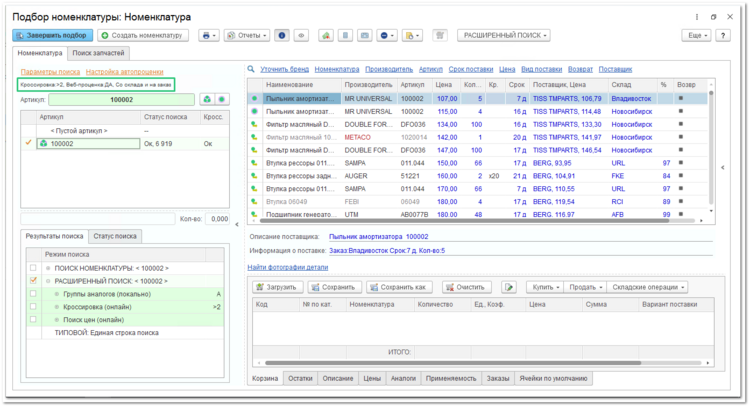Open the Найти фотографии детали link
750x407 pixels.
pos(287,267)
